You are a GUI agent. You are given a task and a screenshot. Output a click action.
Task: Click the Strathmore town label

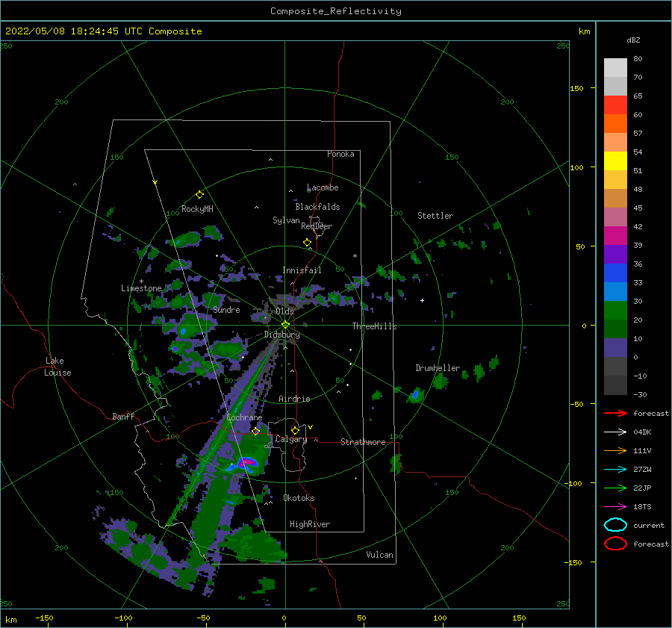click(x=363, y=442)
